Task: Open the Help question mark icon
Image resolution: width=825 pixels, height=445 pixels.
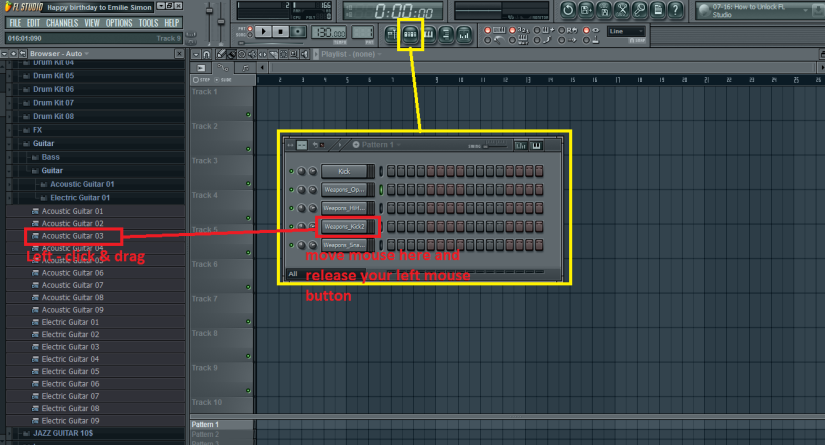Action: click(x=675, y=9)
